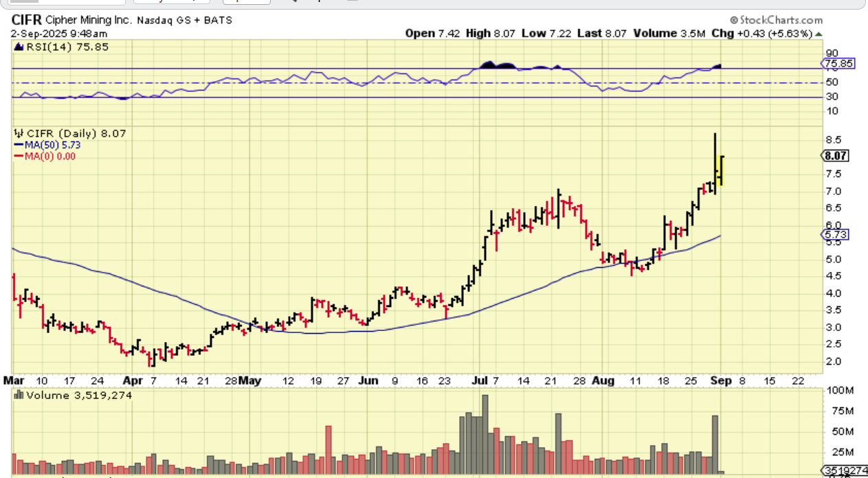
Task: Open the StockCharts.com copyright link
Action: [x=777, y=21]
